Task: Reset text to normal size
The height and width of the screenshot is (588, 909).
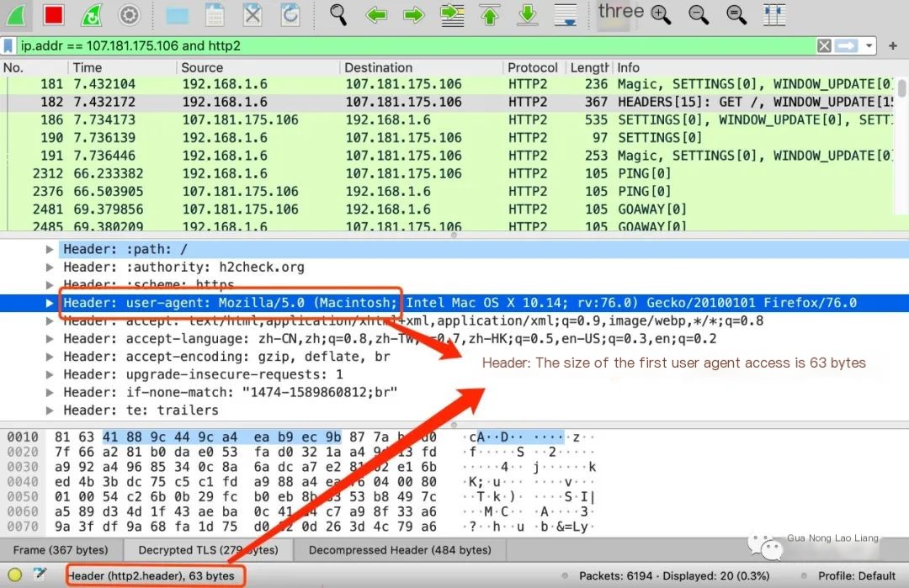Action: coord(736,14)
